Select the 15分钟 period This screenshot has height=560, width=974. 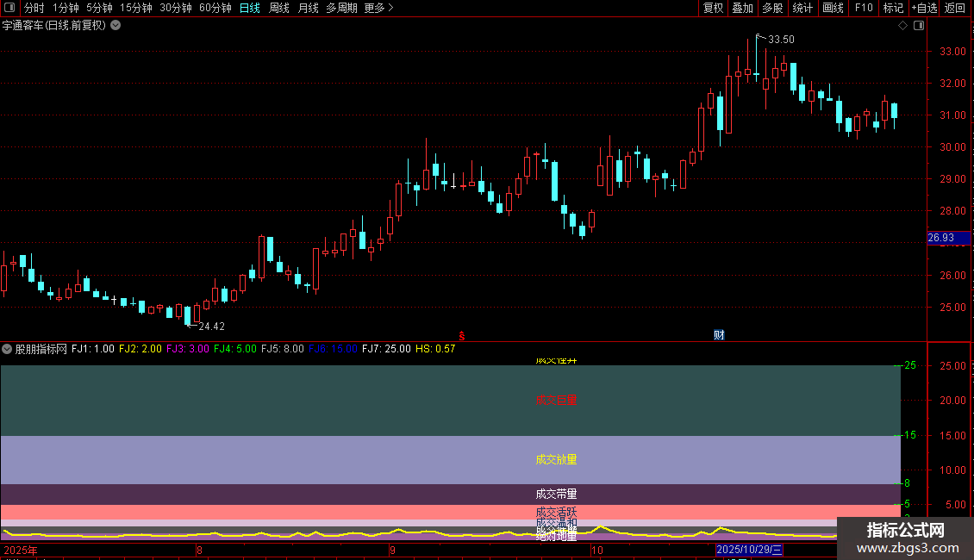pos(136,8)
